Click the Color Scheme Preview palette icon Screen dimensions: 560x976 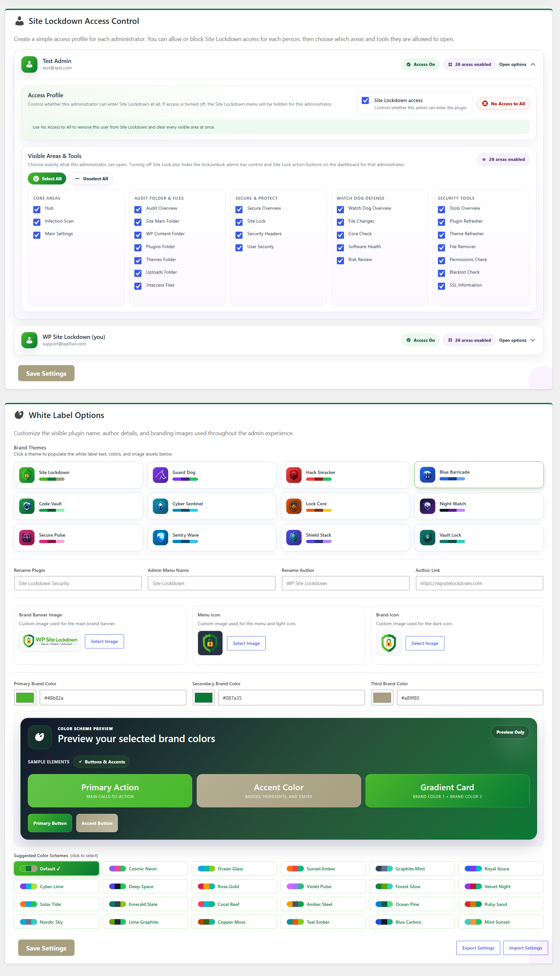[x=40, y=737]
